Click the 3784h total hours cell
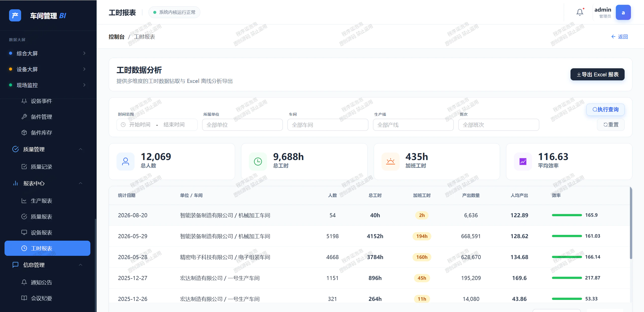This screenshot has width=644, height=312. click(x=375, y=257)
